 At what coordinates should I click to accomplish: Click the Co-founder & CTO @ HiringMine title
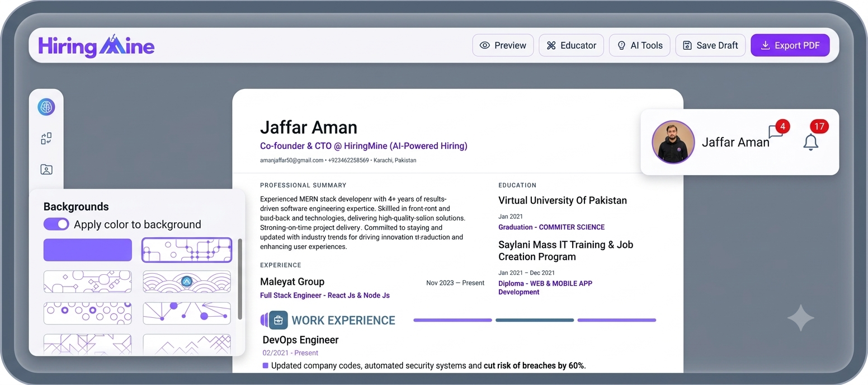(364, 146)
